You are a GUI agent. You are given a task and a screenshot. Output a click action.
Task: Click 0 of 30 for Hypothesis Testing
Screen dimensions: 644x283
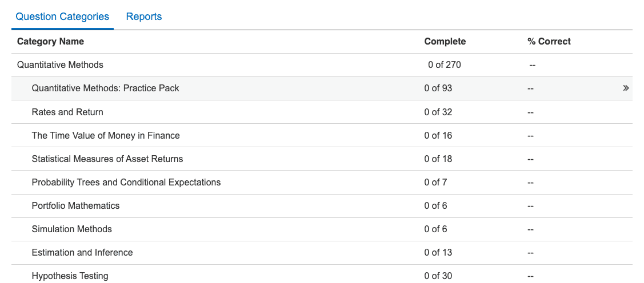coord(438,276)
